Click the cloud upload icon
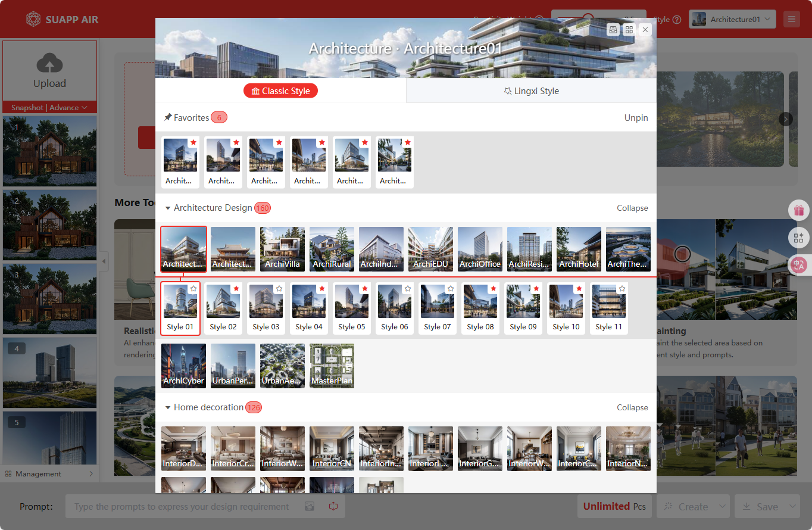This screenshot has height=530, width=812. point(50,63)
